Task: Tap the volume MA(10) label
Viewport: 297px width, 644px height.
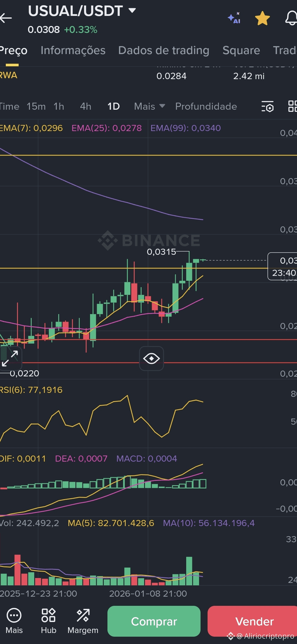Action: tap(208, 523)
